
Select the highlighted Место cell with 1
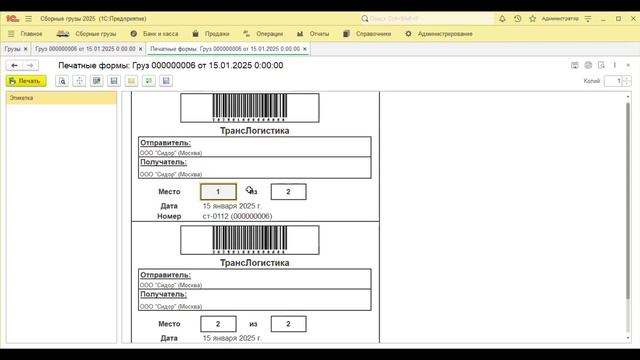coord(218,192)
